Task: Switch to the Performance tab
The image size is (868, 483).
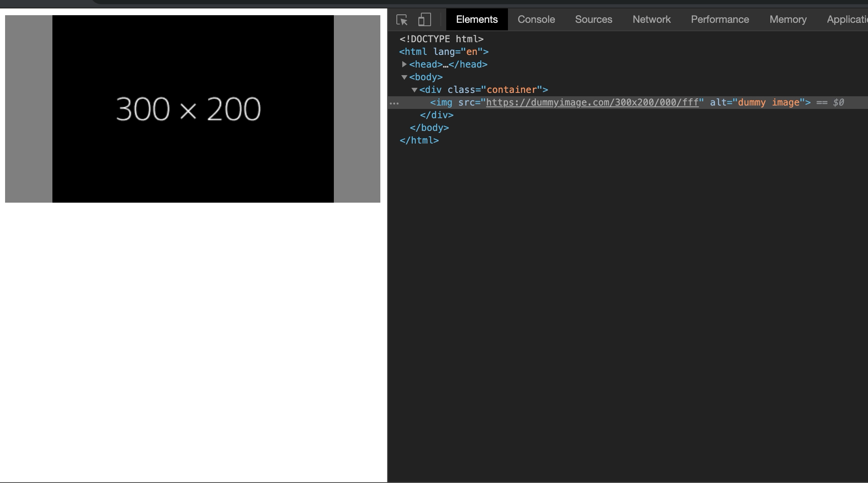Action: [720, 19]
